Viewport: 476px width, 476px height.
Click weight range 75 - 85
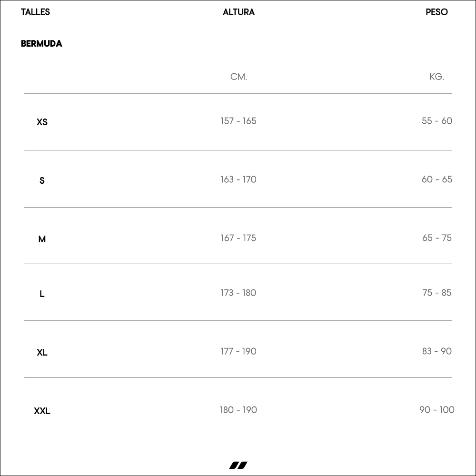(x=437, y=293)
